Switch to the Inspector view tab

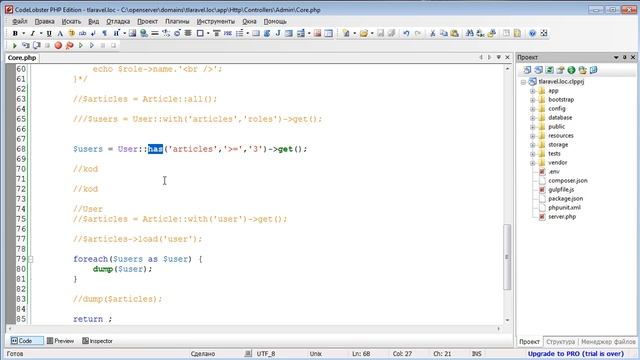click(x=97, y=341)
